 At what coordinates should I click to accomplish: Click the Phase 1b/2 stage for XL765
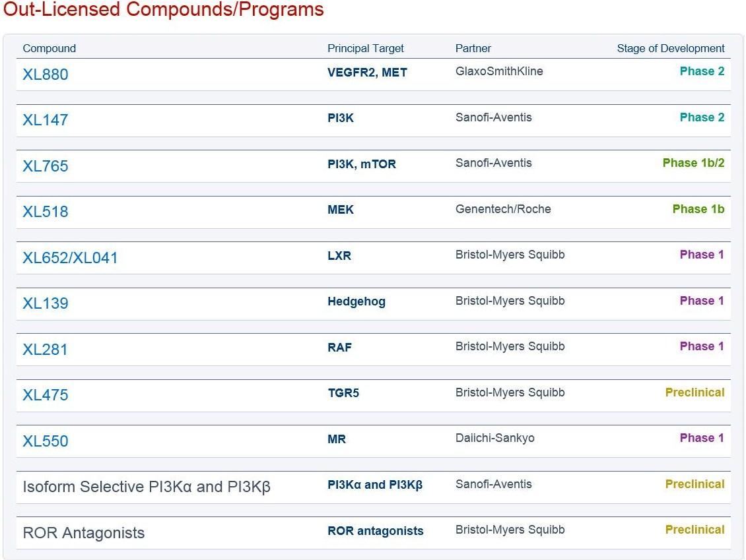tap(693, 163)
